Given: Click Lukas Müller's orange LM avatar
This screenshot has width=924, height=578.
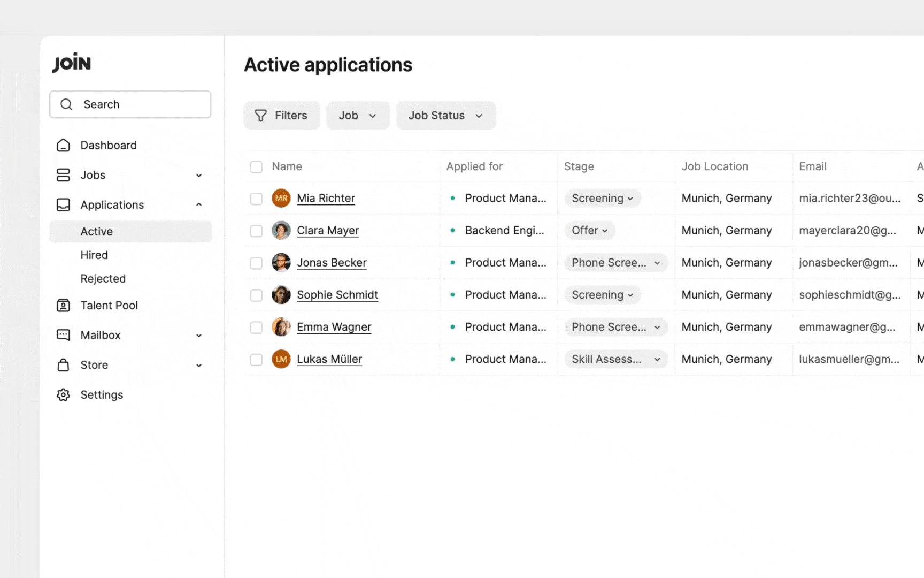Looking at the screenshot, I should pyautogui.click(x=281, y=359).
